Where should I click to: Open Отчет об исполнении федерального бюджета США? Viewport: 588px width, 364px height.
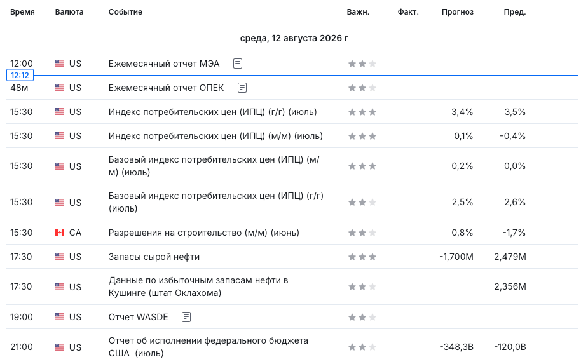(x=209, y=347)
